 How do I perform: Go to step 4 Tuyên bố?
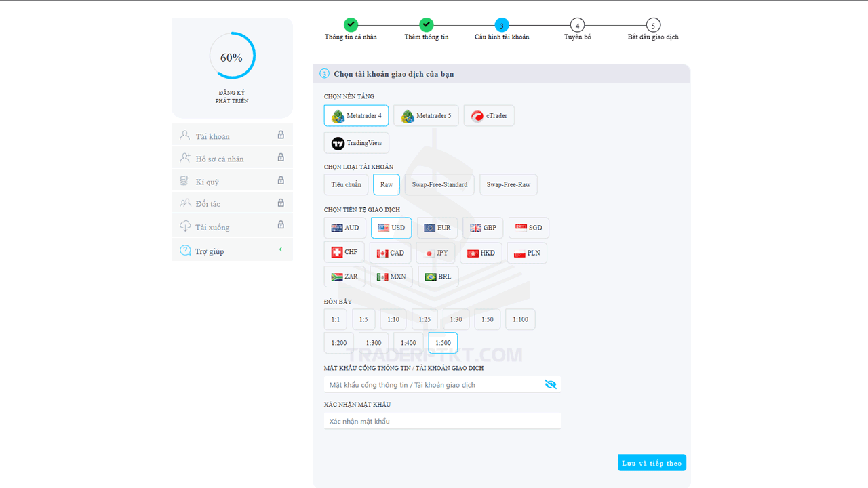[577, 25]
